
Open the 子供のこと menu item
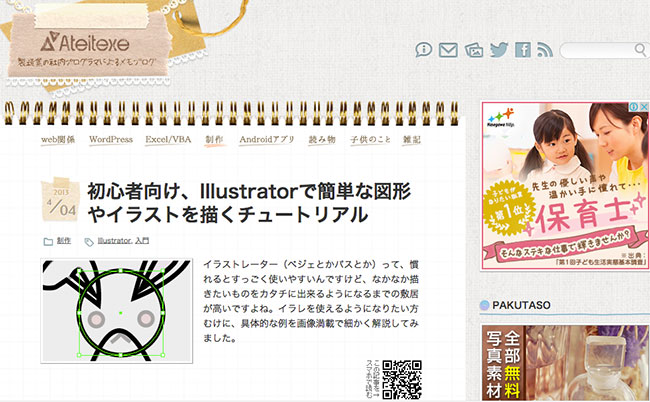(x=370, y=140)
